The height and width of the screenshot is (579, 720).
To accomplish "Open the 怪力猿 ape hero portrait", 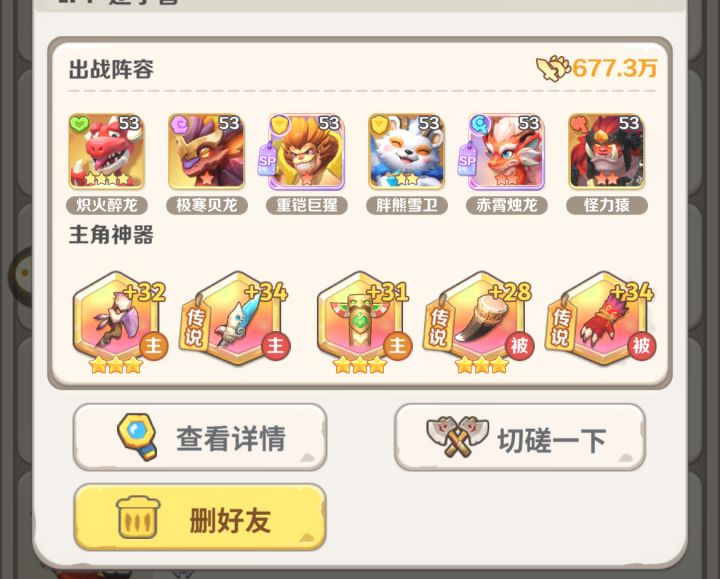I will (606, 152).
